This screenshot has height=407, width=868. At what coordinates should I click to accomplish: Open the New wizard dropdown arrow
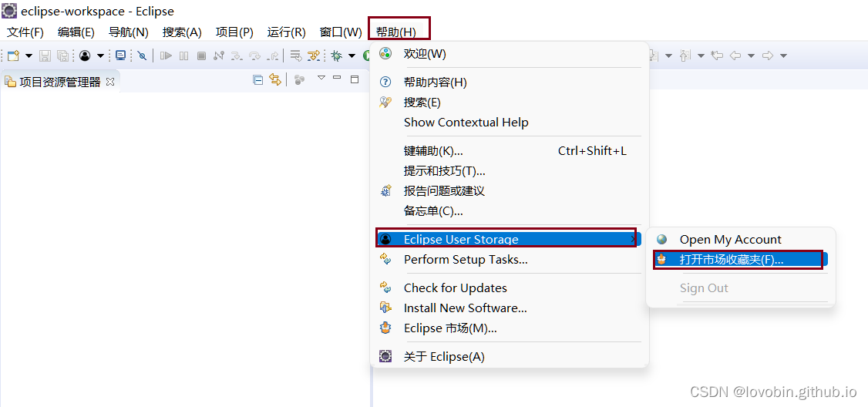(x=29, y=55)
